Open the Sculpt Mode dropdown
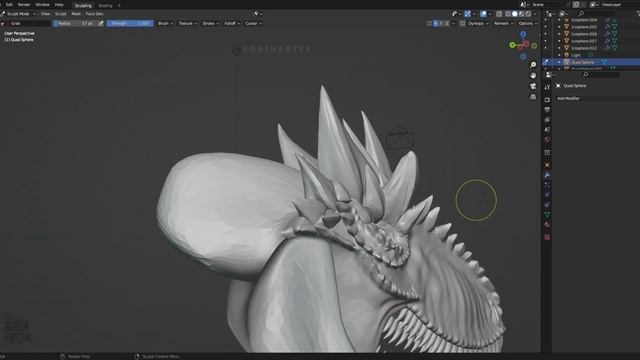Viewport: 640px width, 360px height. pos(19,13)
